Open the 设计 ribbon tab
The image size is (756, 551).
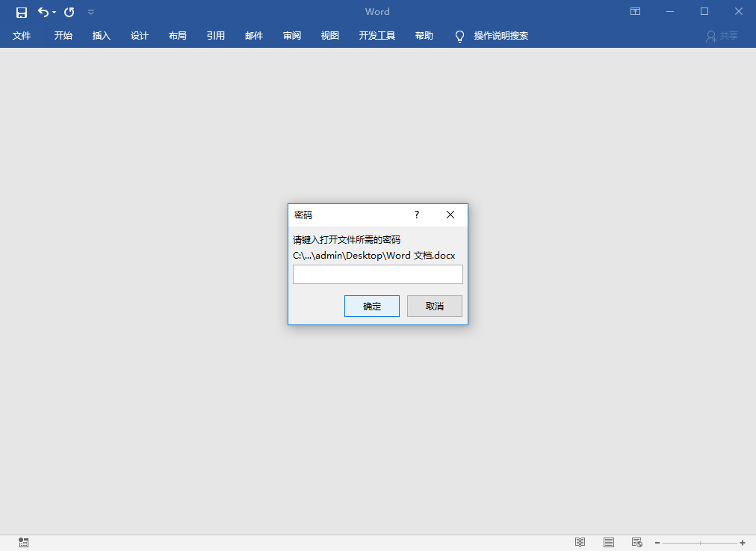coord(140,36)
